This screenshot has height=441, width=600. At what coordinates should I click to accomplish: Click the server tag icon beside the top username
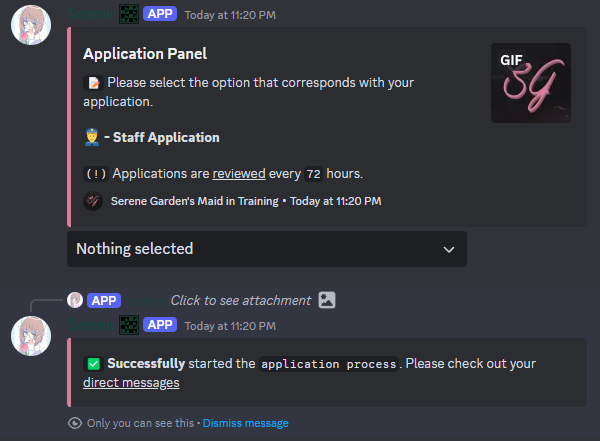pos(128,14)
